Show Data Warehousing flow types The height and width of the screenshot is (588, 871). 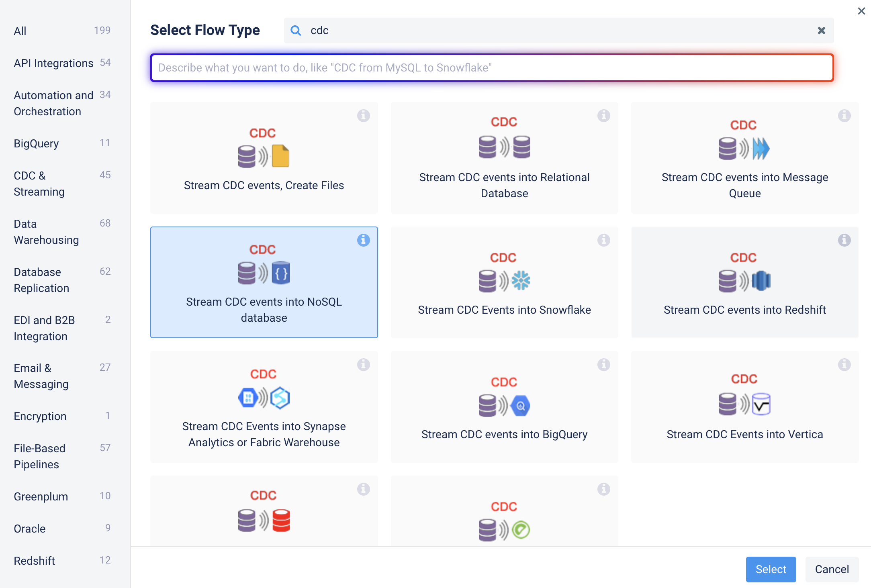pyautogui.click(x=46, y=232)
